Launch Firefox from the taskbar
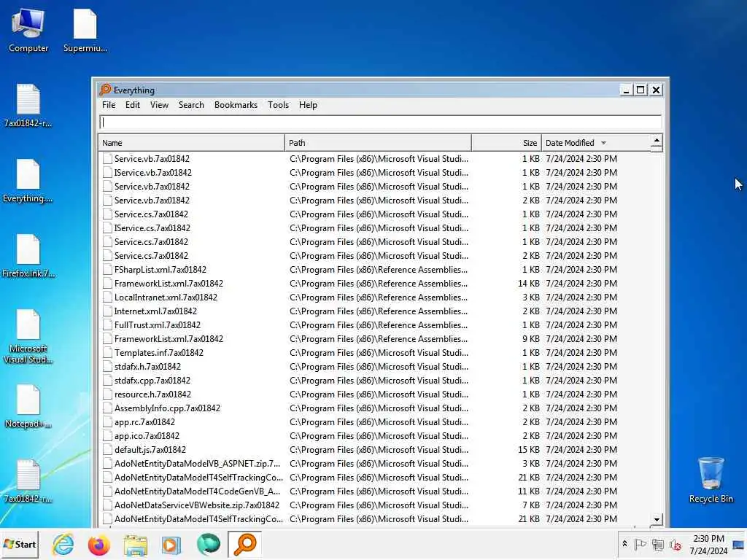 (99, 544)
